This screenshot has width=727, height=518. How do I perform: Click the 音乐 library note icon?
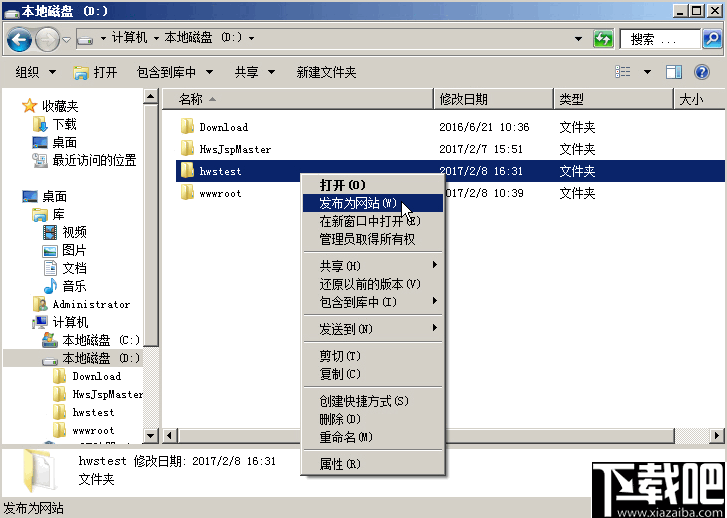(50, 286)
